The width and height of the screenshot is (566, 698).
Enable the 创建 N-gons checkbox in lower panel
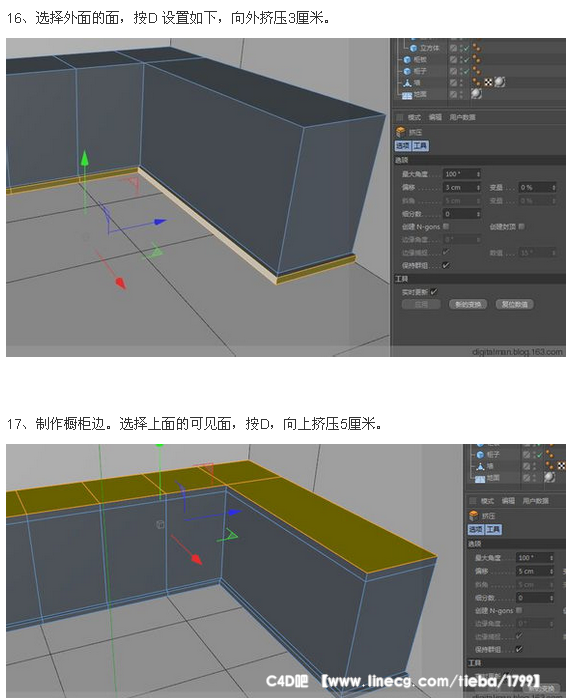pyautogui.click(x=519, y=610)
